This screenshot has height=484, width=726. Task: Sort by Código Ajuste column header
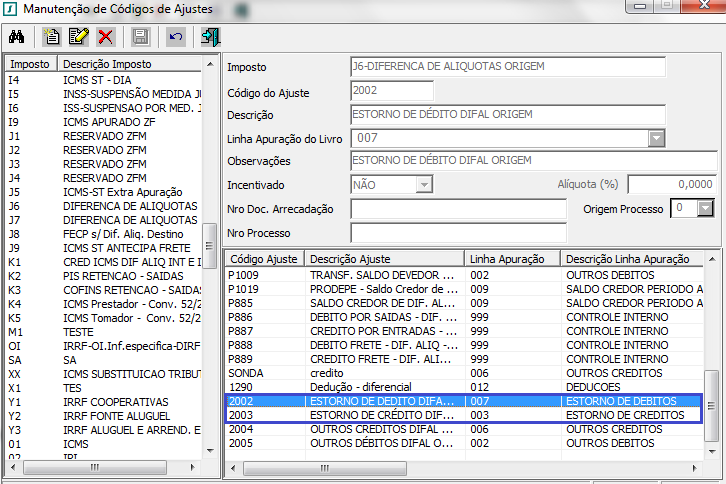(263, 259)
